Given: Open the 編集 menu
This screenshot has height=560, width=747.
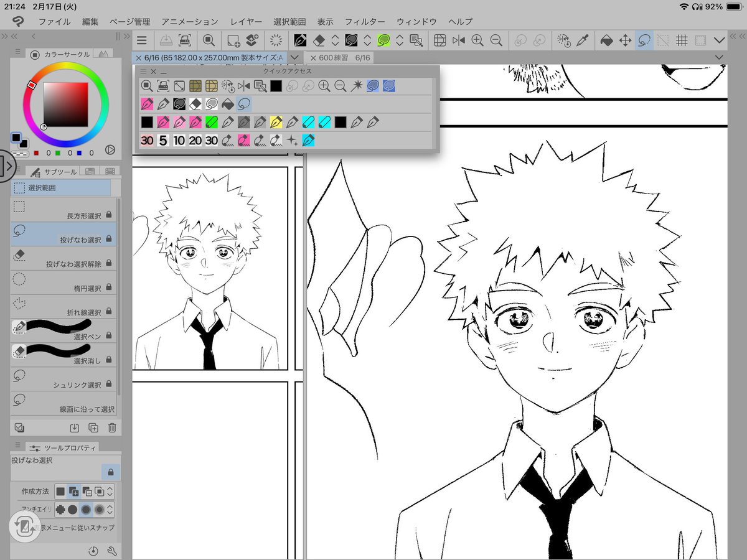Looking at the screenshot, I should click(90, 22).
